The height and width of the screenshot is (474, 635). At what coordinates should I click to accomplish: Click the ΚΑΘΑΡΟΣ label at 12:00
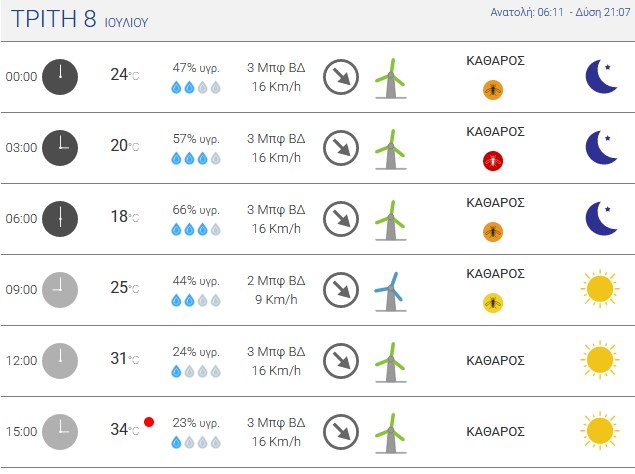point(495,361)
